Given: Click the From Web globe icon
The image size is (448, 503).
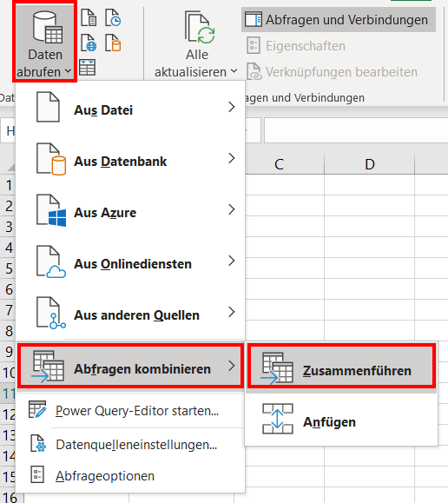Looking at the screenshot, I should click(89, 43).
